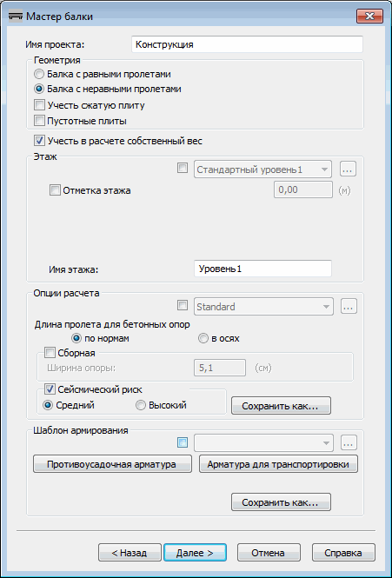Choose Высокий seismic risk level
The width and height of the screenshot is (392, 578).
pyautogui.click(x=161, y=406)
